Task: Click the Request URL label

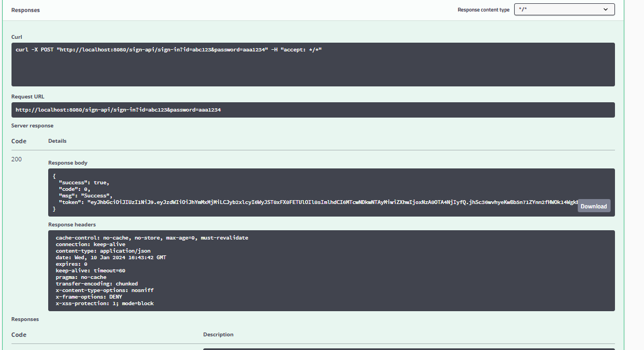Action: 27,97
